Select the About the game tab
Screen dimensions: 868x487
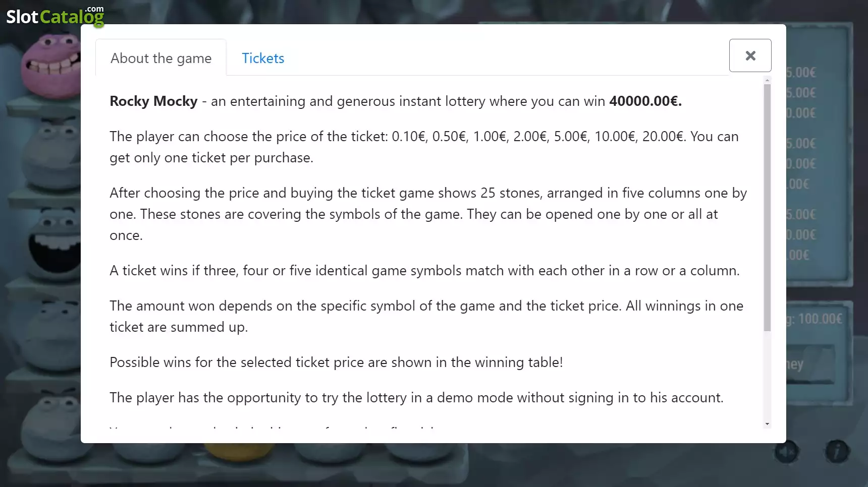click(x=161, y=58)
